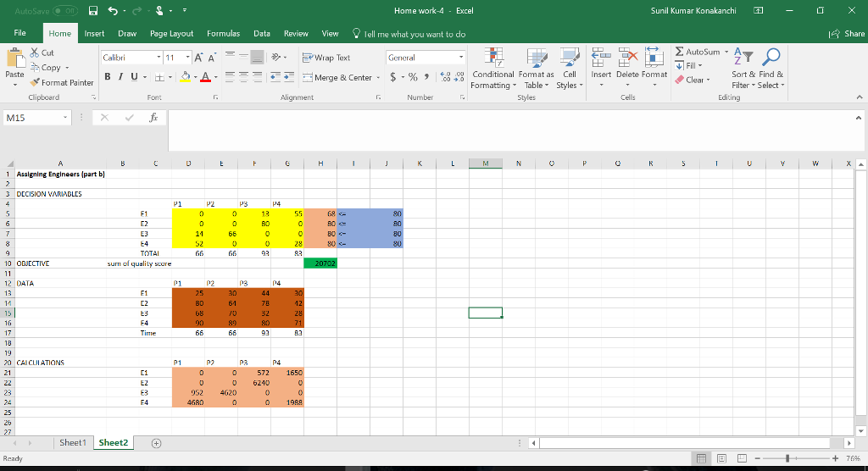The height and width of the screenshot is (471, 868).
Task: Click the Share button
Action: click(x=847, y=34)
